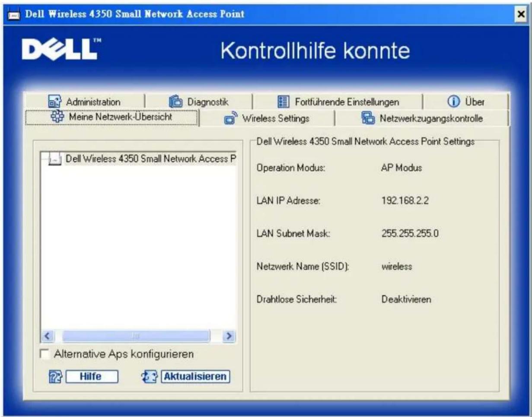Image resolution: width=532 pixels, height=417 pixels.
Task: Open the Netzwerkzugangskontrolle tab
Action: click(422, 118)
